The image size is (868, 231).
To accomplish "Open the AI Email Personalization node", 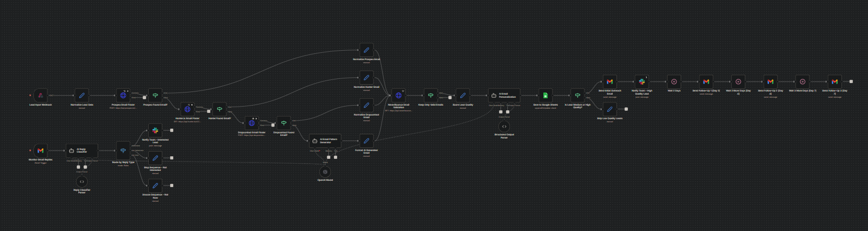I will coord(504,96).
